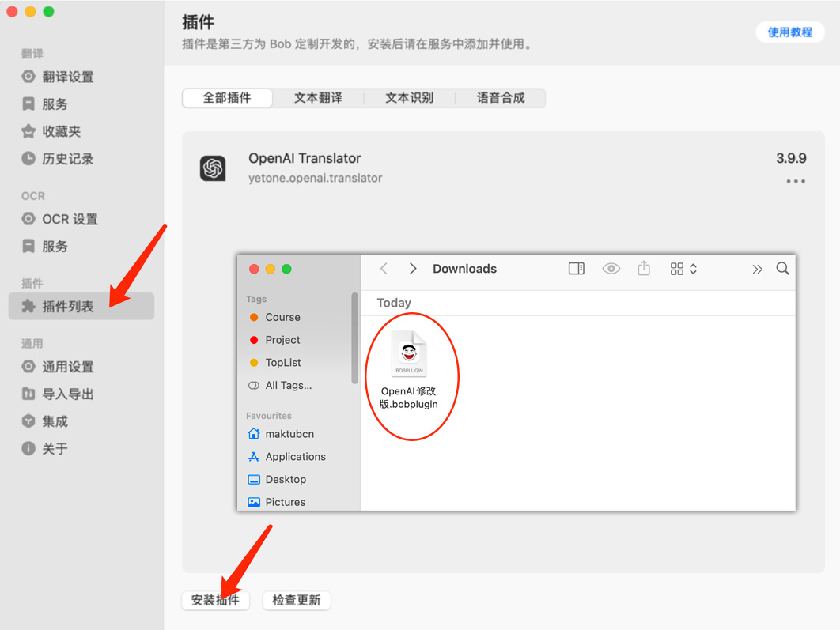This screenshot has width=840, height=630.
Task: Click the OpenAI Translator plugin icon
Action: pos(213,168)
